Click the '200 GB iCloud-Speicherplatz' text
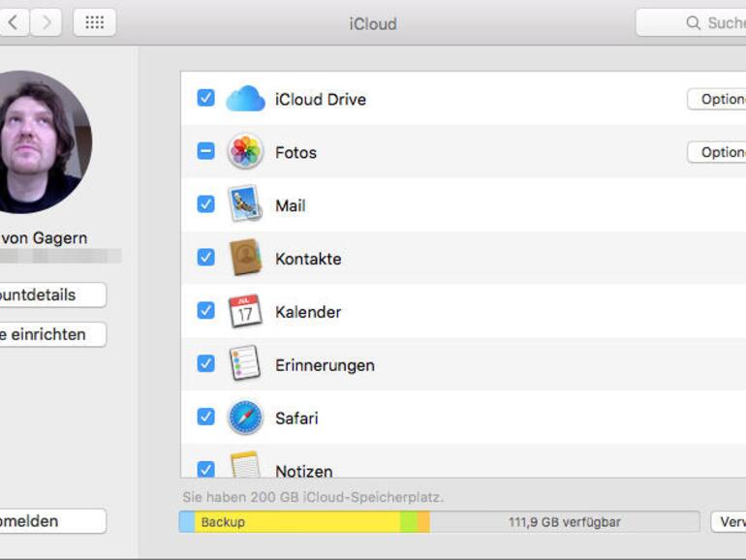 (347, 497)
